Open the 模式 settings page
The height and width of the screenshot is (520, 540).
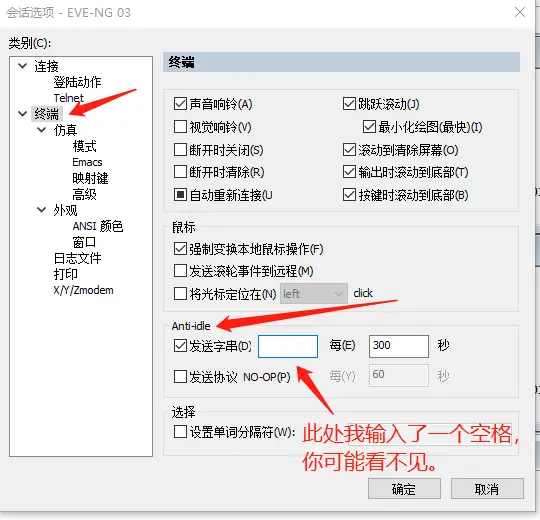pos(84,146)
